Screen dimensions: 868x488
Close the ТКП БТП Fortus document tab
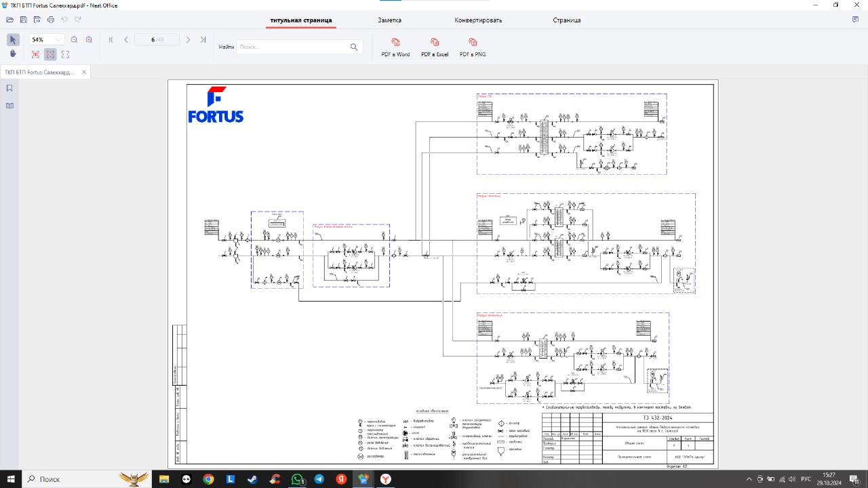point(84,73)
